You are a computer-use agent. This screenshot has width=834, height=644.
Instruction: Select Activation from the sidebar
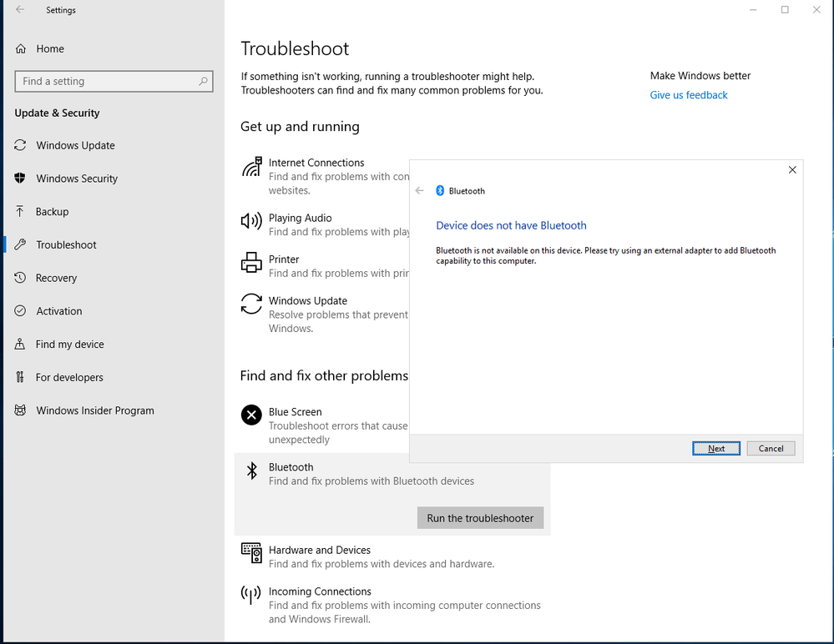59,311
